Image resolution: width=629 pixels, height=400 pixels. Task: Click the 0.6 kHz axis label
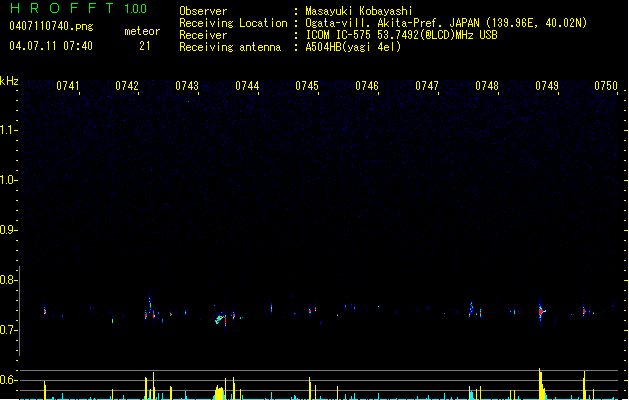tap(8, 380)
